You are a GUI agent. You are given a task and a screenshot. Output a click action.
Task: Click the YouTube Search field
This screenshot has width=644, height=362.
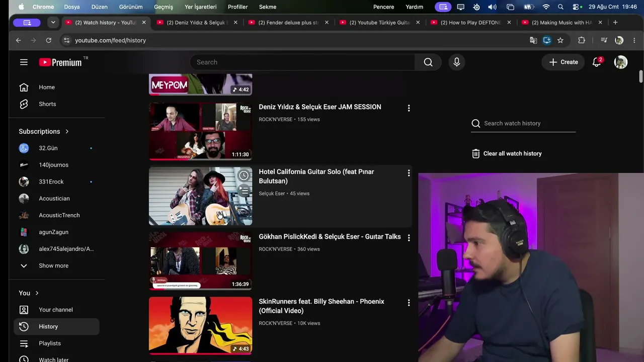click(x=302, y=62)
